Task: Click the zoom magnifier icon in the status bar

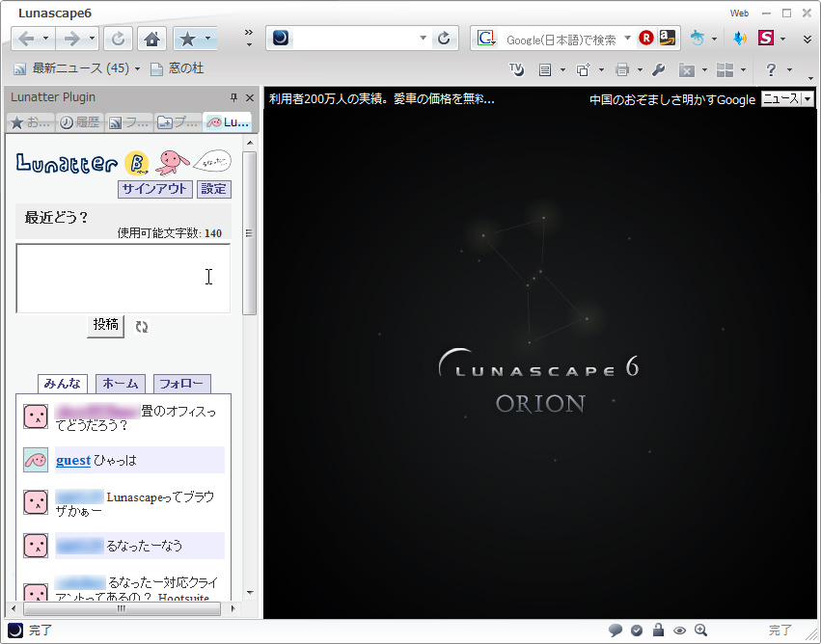Action: pos(700,630)
